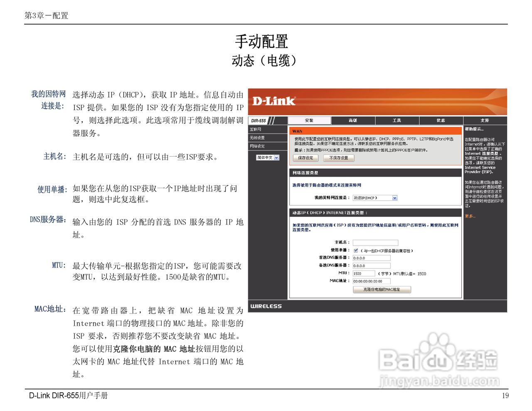Click the bold 克隆你电脑的 MAC 地址 text in paragraph
532x411 pixels.
(154, 349)
